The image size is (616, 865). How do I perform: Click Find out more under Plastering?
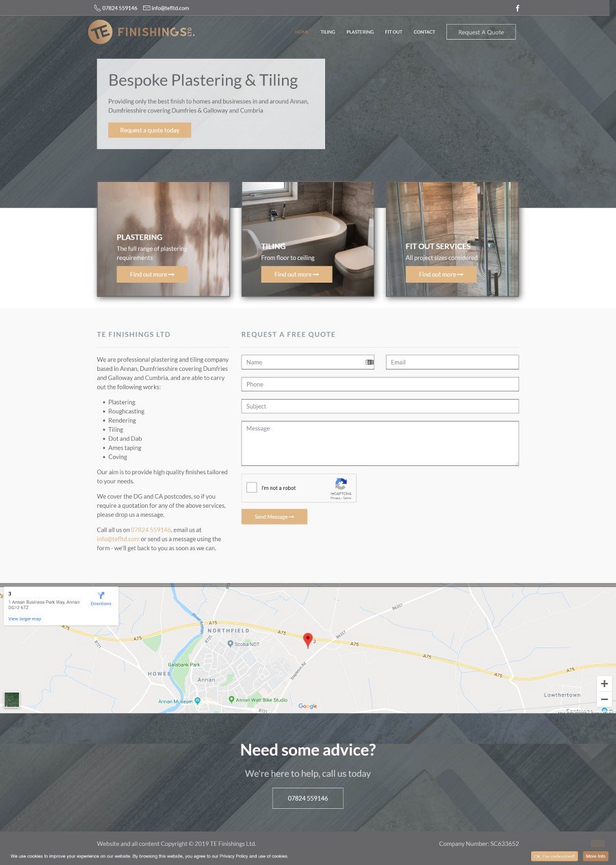pos(152,274)
